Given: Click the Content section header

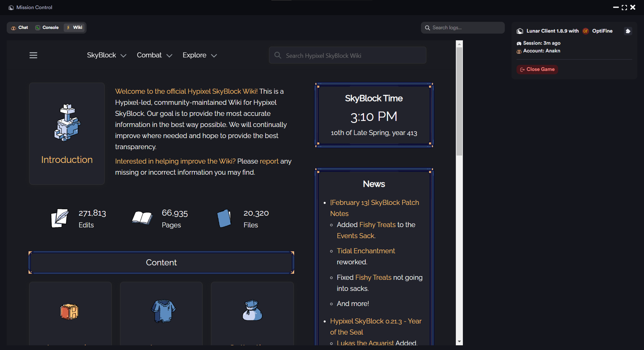Looking at the screenshot, I should (x=161, y=262).
